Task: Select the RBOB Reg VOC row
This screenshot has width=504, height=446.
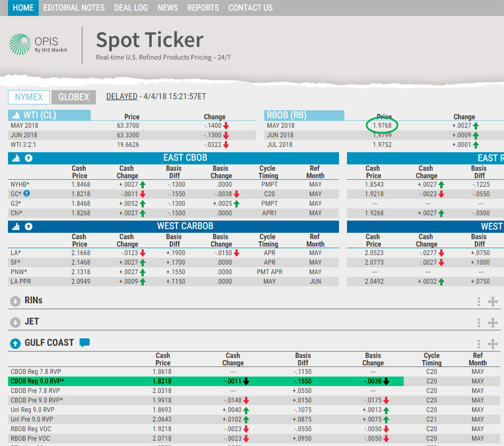Action: coord(254,429)
